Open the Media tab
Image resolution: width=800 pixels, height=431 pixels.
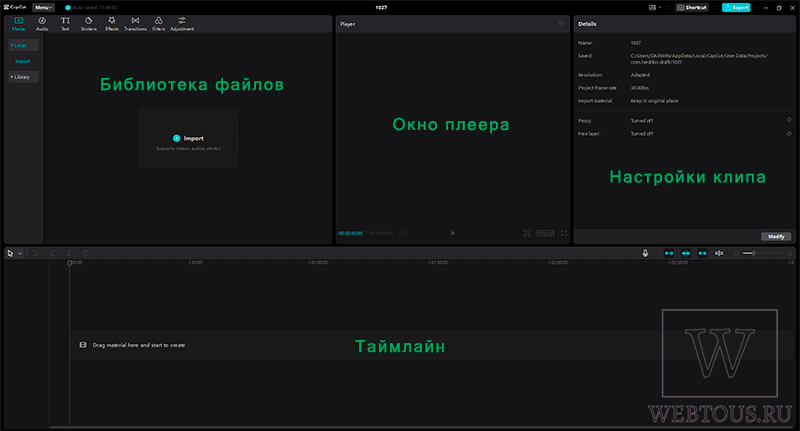(x=18, y=23)
